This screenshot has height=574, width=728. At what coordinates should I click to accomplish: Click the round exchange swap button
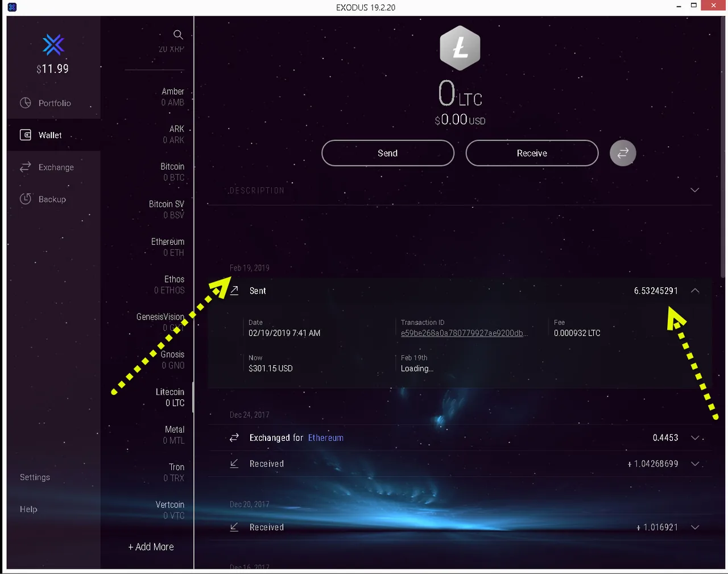tap(623, 153)
